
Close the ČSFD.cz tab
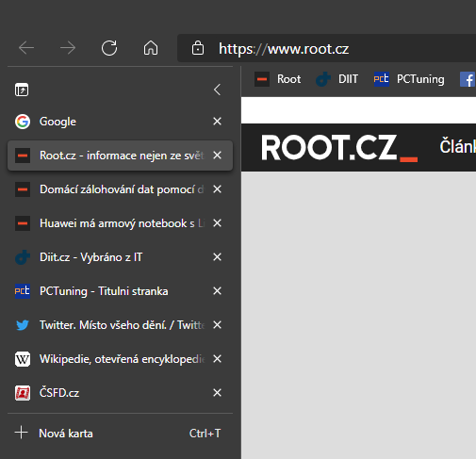coord(217,393)
